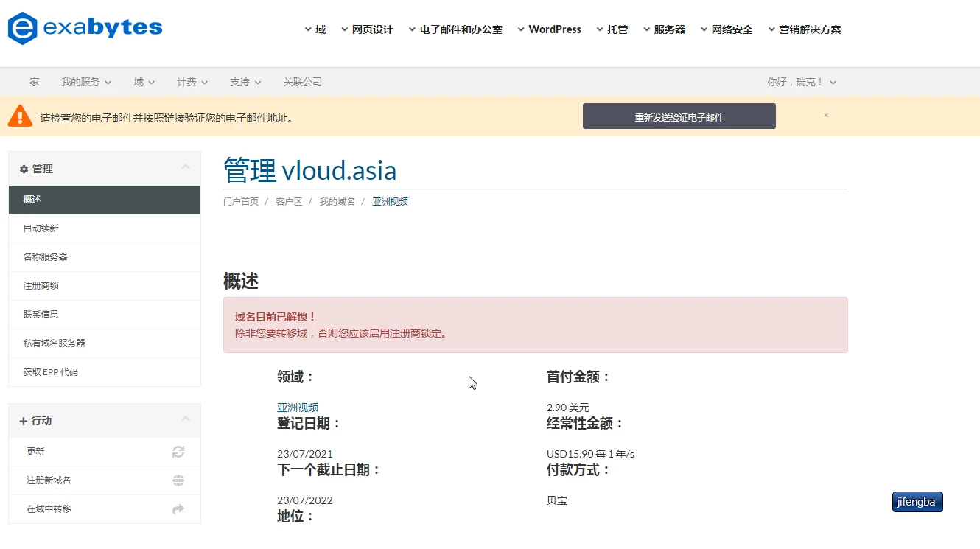Dismiss the email verification banner
This screenshot has width=980, height=549.
click(826, 116)
